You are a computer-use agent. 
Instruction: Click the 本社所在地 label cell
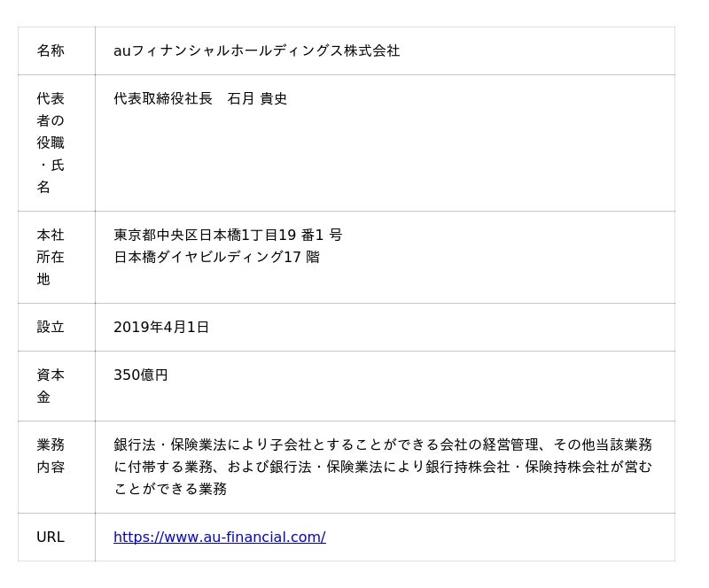click(51, 257)
